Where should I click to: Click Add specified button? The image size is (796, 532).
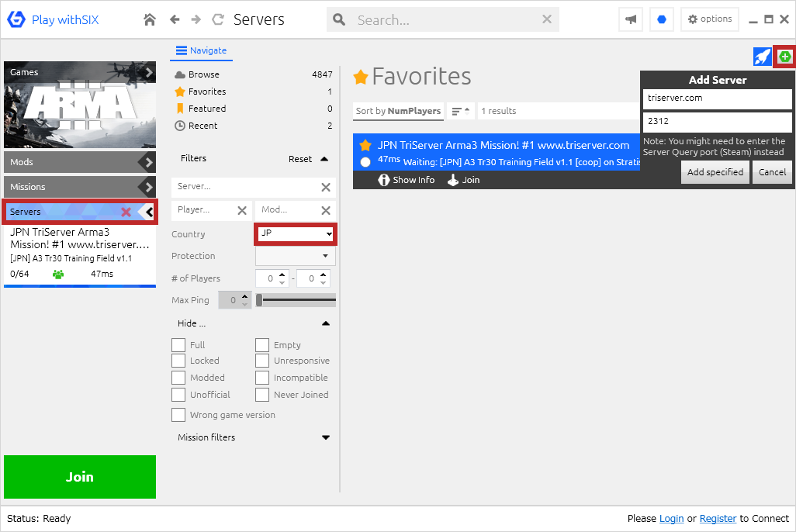[715, 173]
